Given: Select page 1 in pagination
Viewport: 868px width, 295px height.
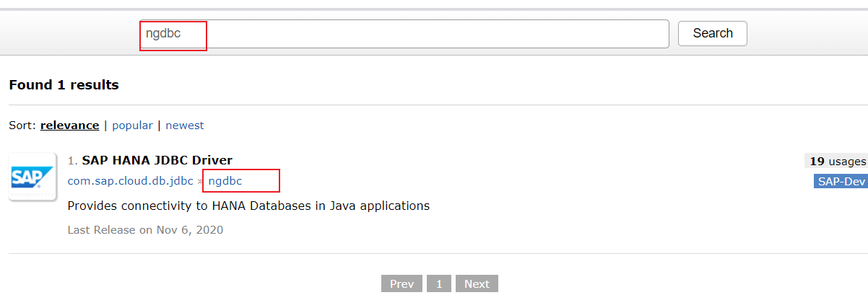Looking at the screenshot, I should click(x=439, y=283).
